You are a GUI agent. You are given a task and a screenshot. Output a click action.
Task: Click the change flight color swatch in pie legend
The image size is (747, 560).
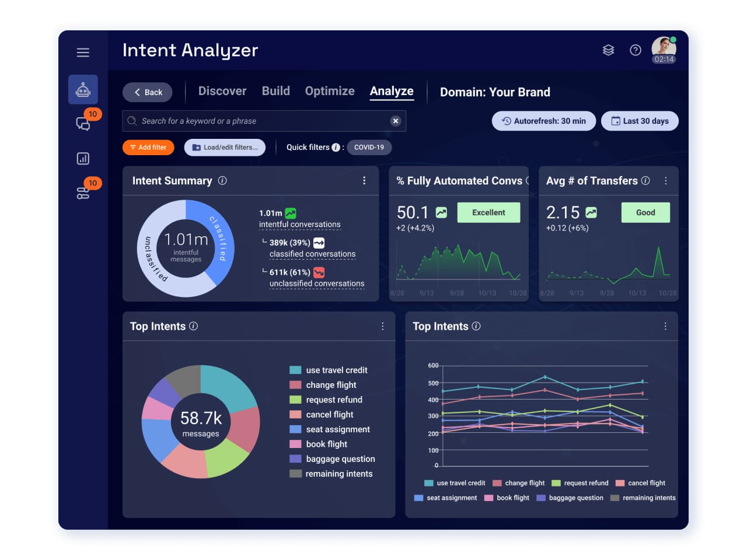(x=295, y=385)
